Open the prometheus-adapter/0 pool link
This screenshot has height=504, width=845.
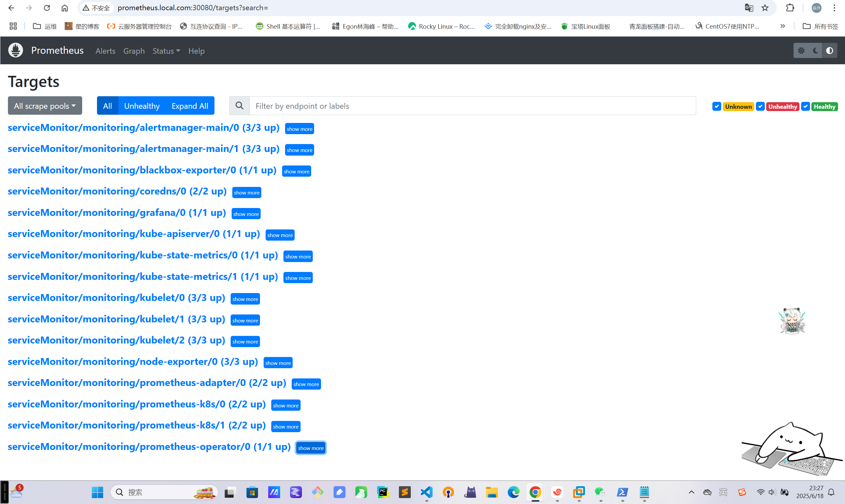[x=147, y=383]
